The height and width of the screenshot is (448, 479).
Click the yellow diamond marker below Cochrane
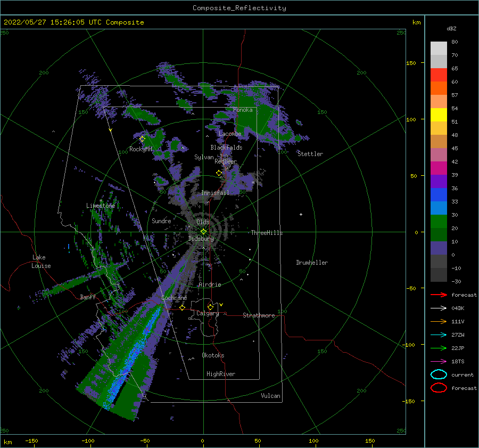pos(182,307)
